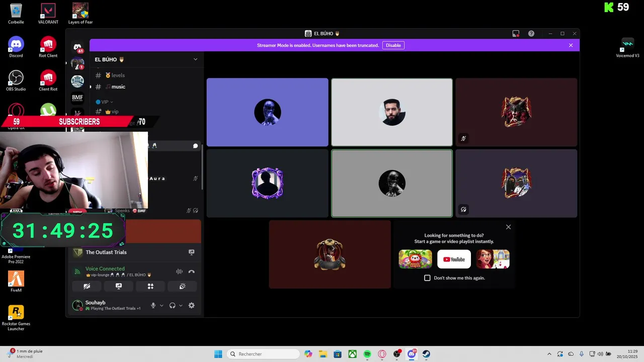Share screen for The Outlast Trials
Image resolution: width=644 pixels, height=362 pixels.
pos(191,252)
